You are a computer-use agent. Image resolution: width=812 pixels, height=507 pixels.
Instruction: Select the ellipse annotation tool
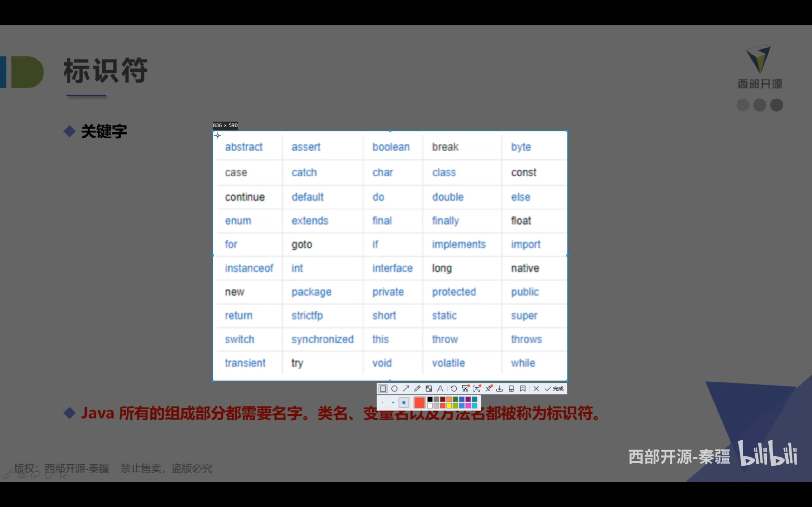tap(395, 388)
